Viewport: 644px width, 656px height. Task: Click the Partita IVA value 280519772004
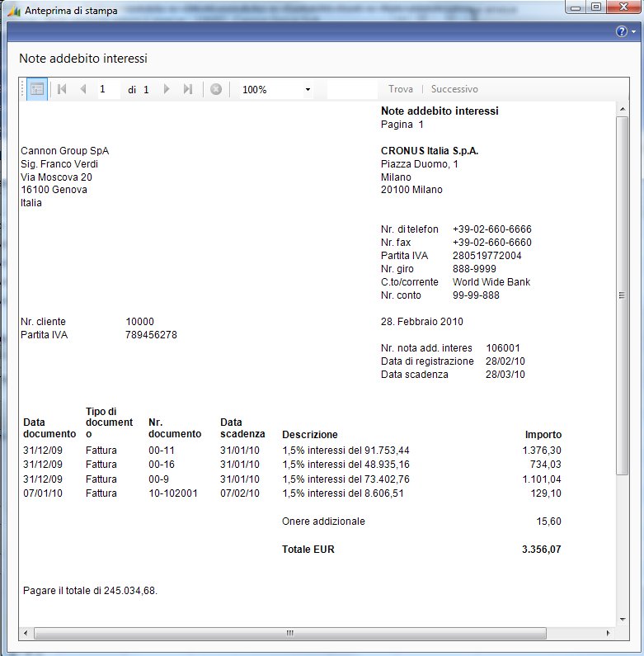tap(487, 256)
